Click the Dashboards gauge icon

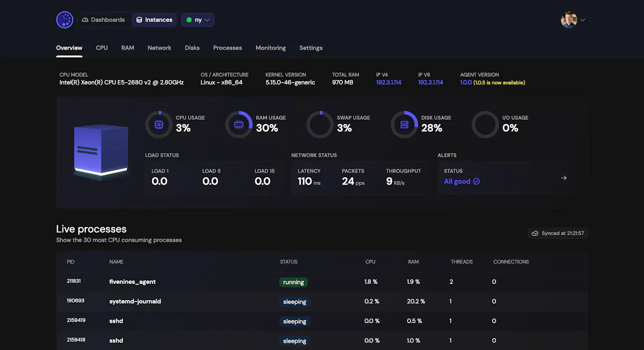(x=85, y=20)
